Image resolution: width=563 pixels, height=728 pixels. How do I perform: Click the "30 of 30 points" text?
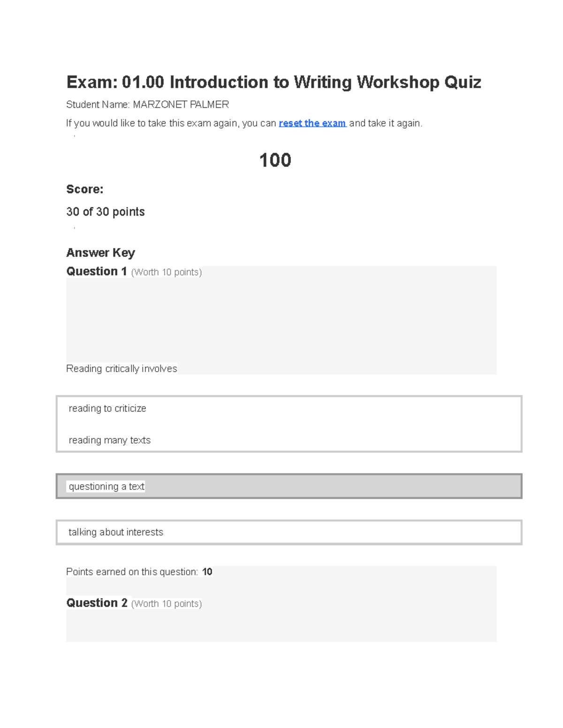[x=106, y=212]
